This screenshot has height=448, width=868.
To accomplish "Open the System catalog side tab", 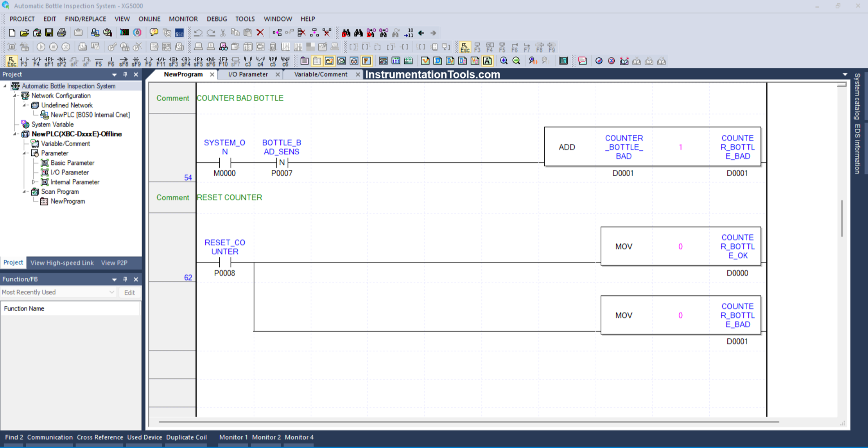I will [x=857, y=97].
